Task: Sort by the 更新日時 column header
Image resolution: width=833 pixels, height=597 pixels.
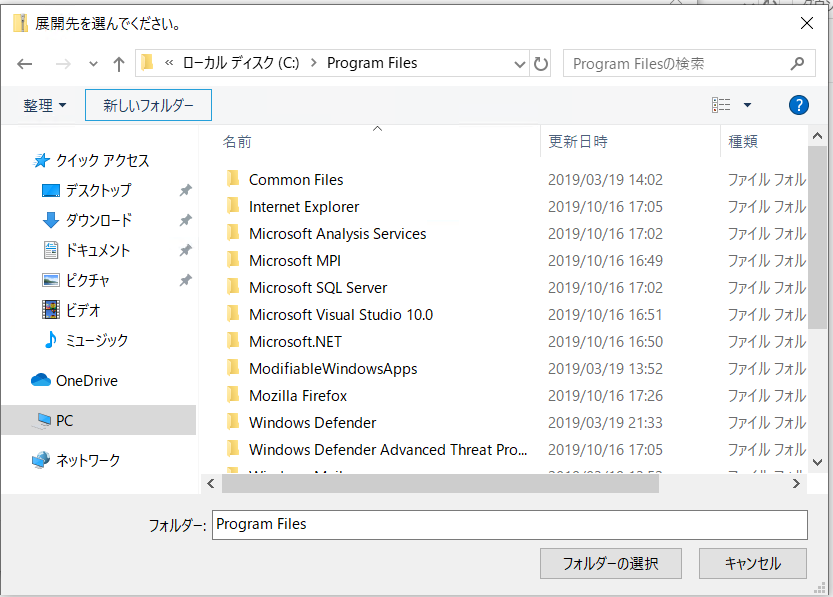Action: (x=577, y=141)
